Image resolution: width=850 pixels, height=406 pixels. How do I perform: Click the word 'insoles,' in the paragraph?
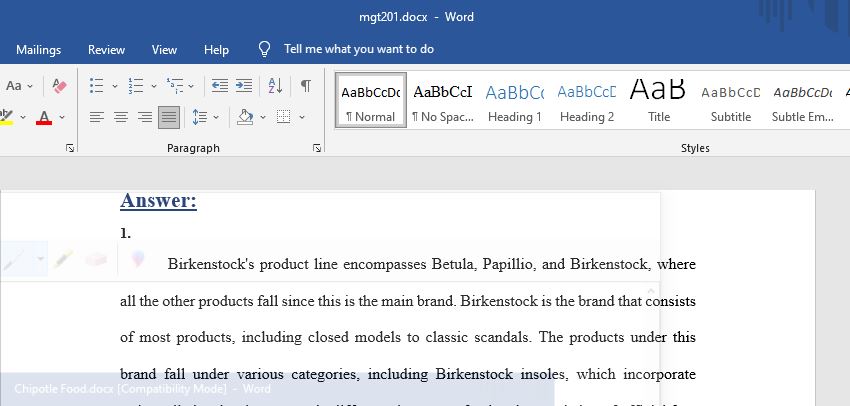click(x=545, y=374)
